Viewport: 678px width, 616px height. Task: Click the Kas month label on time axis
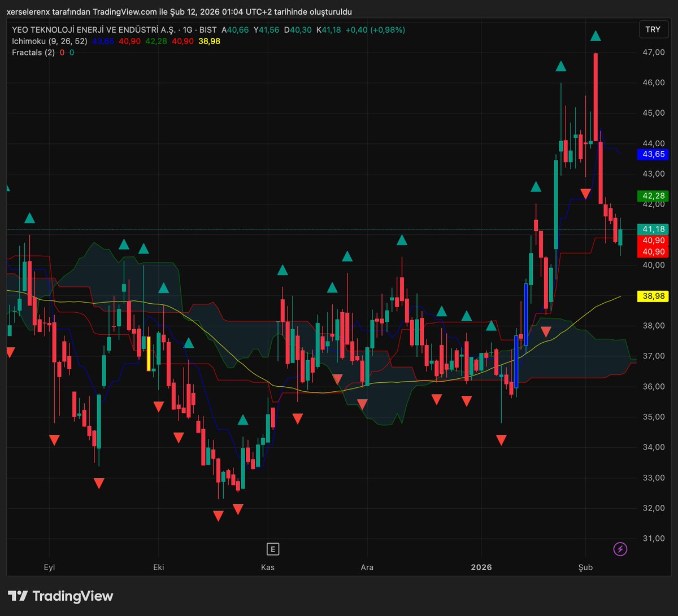pyautogui.click(x=268, y=567)
